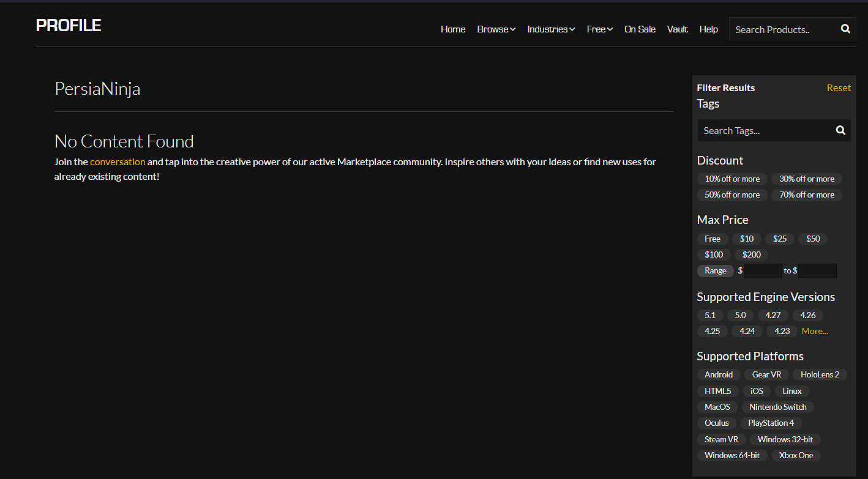Follow the conversation link
The image size is (868, 479).
[118, 162]
